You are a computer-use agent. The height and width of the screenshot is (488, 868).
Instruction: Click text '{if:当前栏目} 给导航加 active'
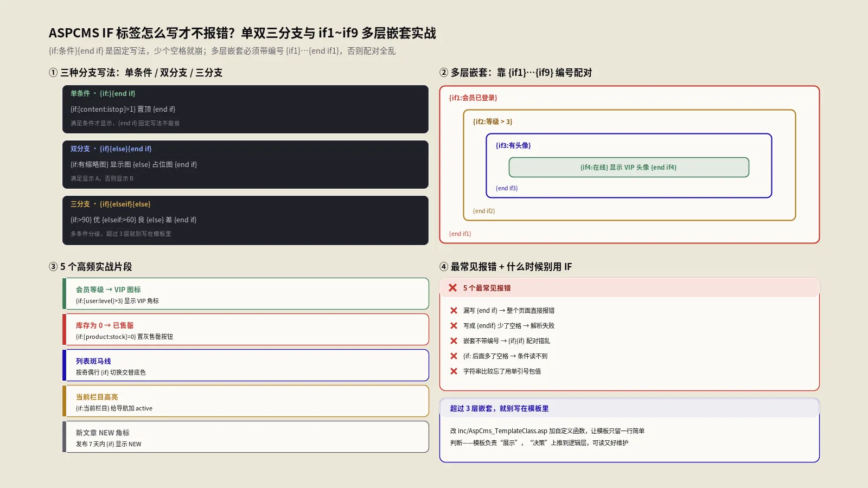(x=114, y=408)
